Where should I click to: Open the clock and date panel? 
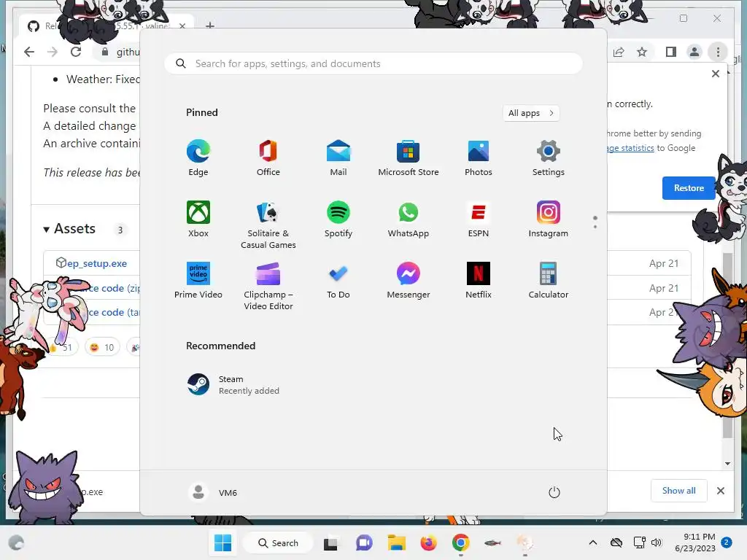point(695,542)
